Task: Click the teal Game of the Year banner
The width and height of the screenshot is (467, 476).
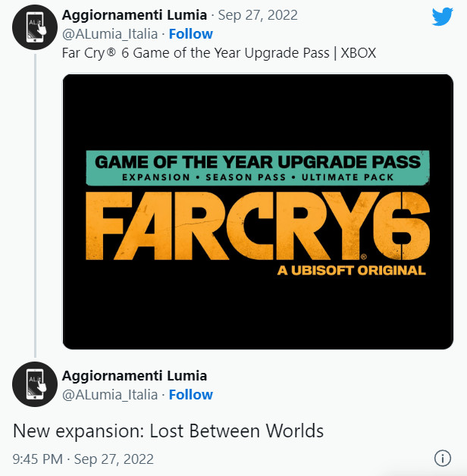Action: 258,161
